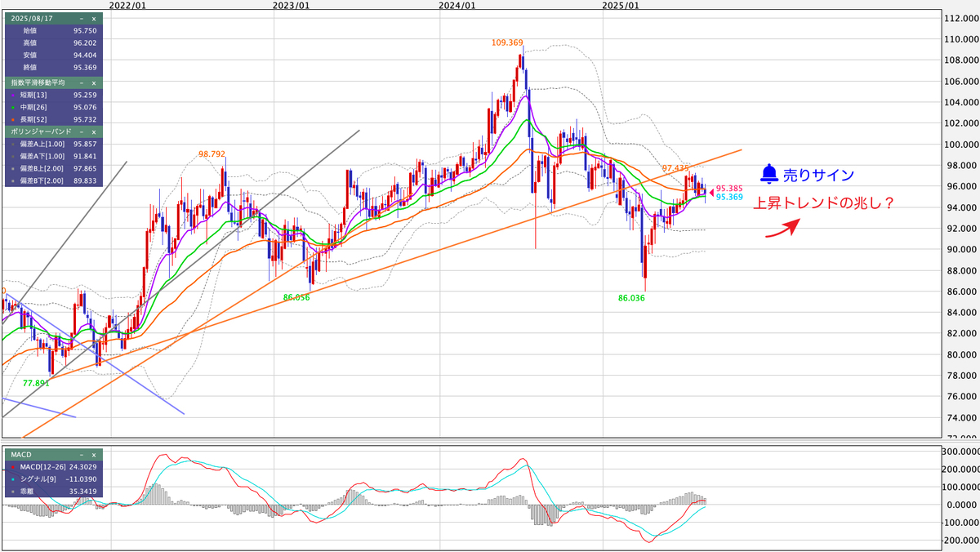Toggle the 偏差B下[2.00] band indicator
Screen dimensions: 980x552
click(13, 180)
